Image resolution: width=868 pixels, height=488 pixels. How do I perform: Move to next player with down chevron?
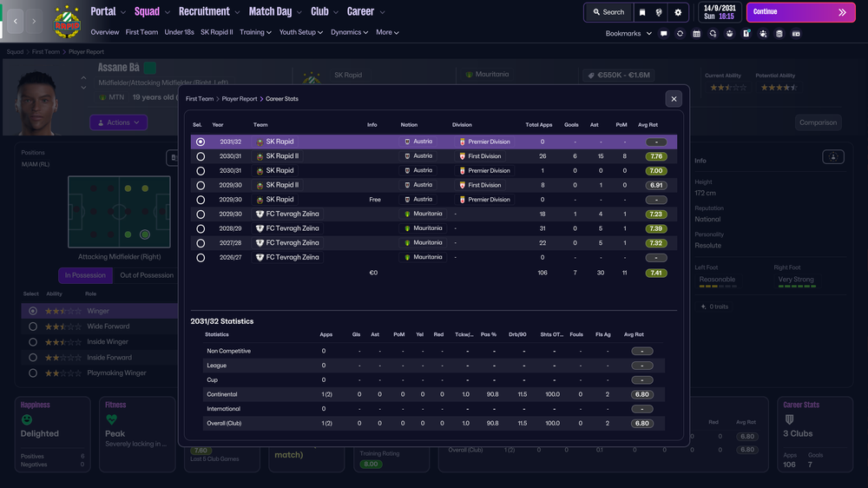[x=83, y=88]
